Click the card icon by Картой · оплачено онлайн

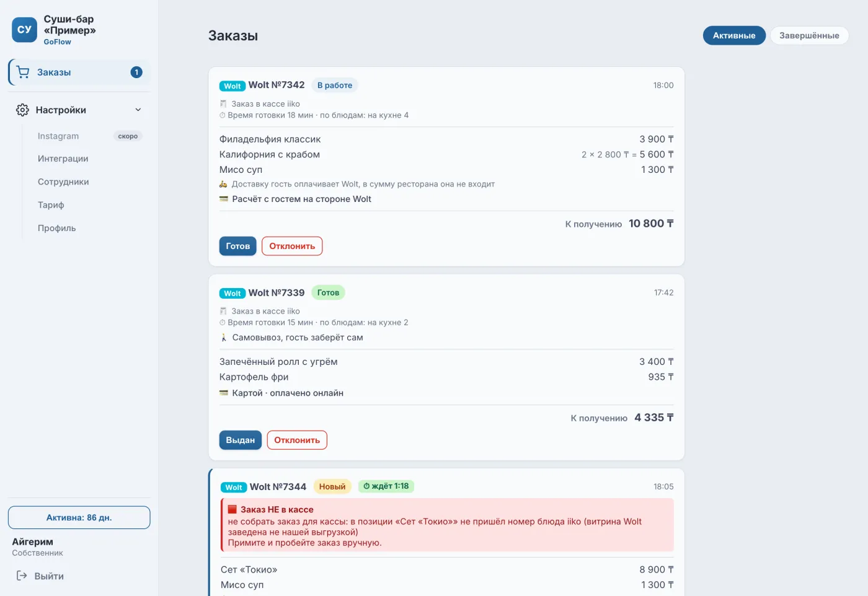coord(224,393)
